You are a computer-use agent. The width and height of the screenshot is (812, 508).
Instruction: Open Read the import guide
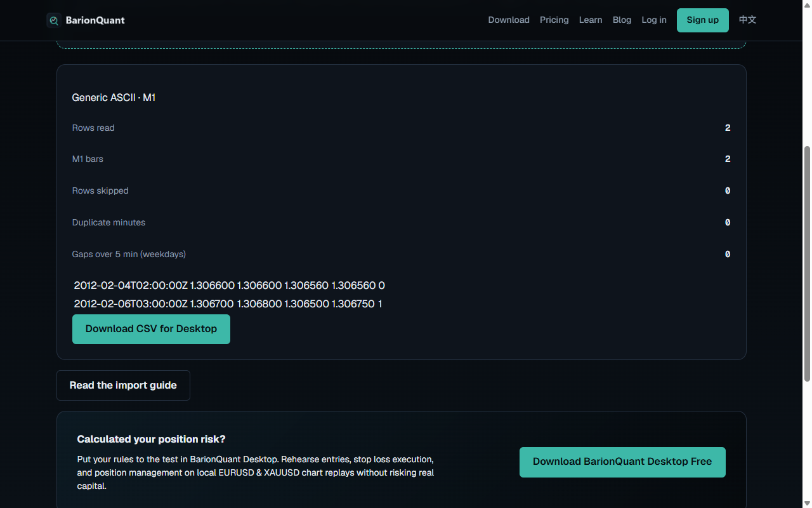pyautogui.click(x=123, y=385)
